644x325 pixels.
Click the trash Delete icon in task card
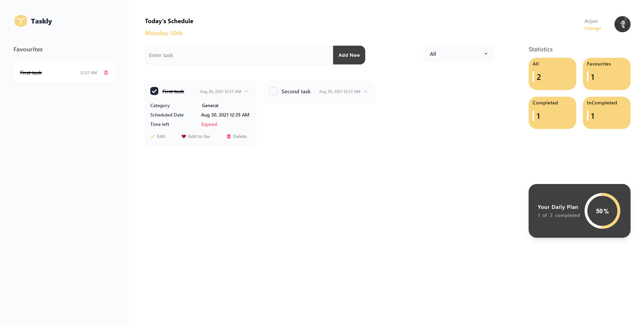tap(229, 136)
